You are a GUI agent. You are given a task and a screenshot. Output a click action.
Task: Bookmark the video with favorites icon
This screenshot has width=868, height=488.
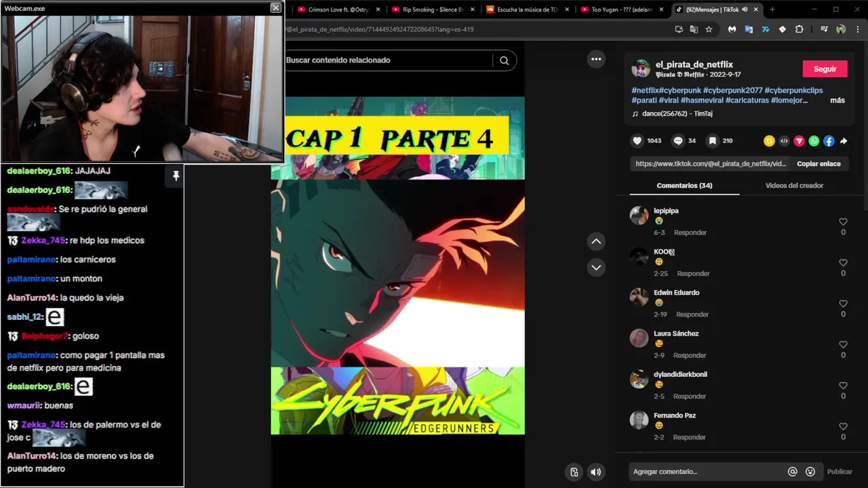point(712,141)
